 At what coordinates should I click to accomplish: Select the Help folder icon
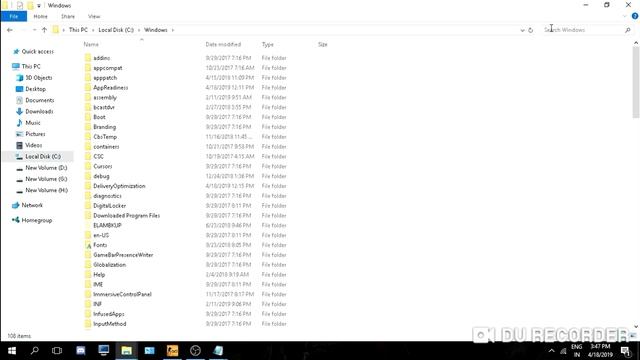(x=88, y=274)
